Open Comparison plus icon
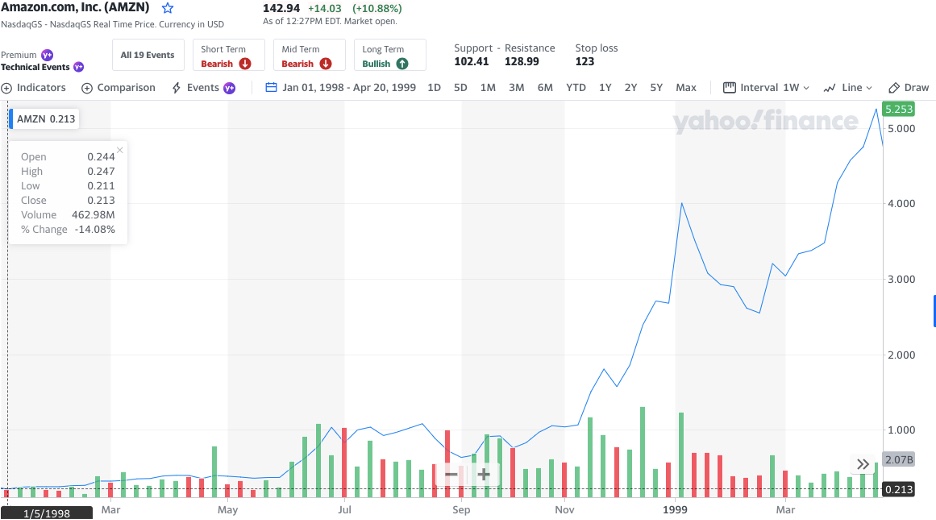This screenshot has width=936, height=520. tap(87, 88)
